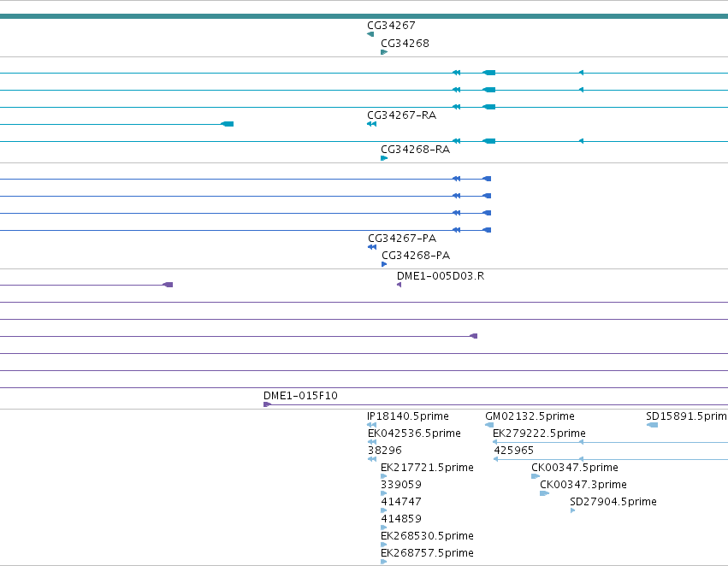Click the EK268530.5prime arrow glyph
Image resolution: width=728 pixels, height=566 pixels.
pos(384,545)
